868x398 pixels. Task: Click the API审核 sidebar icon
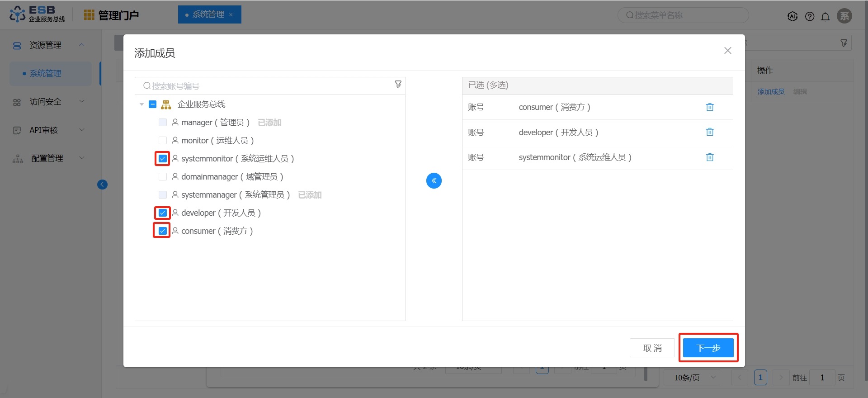17,130
